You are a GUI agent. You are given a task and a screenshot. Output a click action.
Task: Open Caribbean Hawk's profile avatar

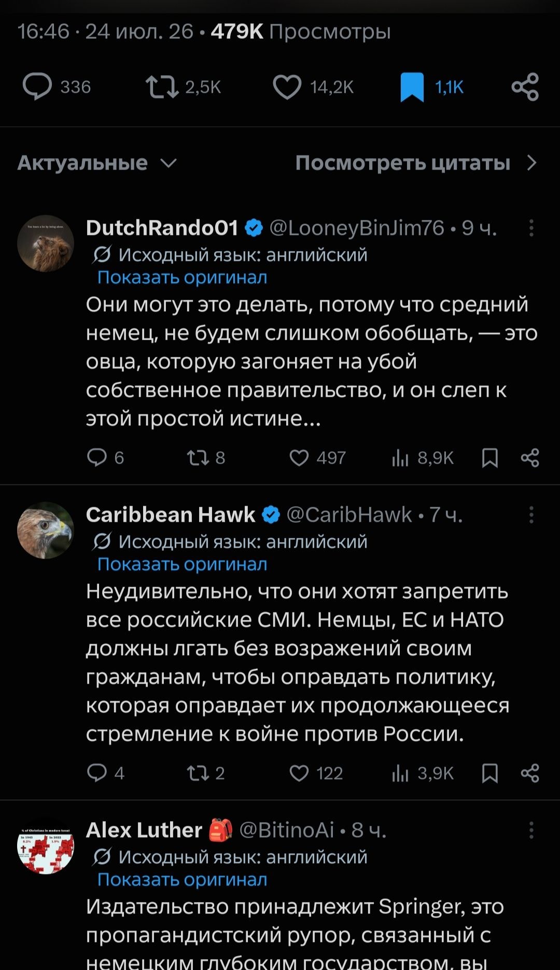tap(46, 530)
